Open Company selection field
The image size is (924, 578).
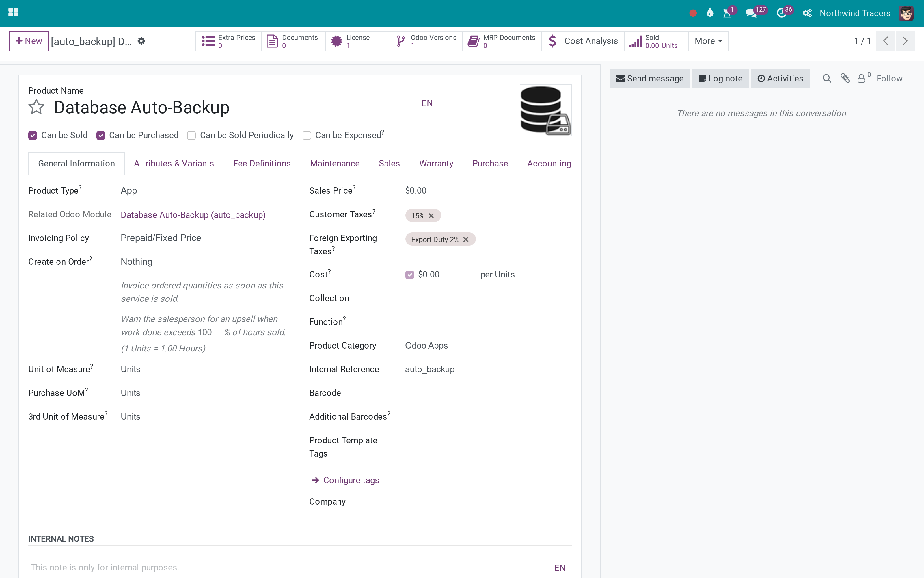(x=488, y=501)
